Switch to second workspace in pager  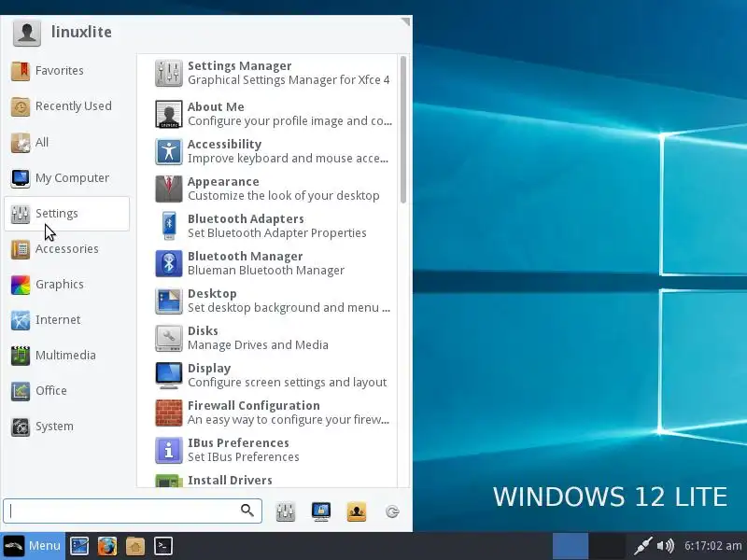(608, 546)
